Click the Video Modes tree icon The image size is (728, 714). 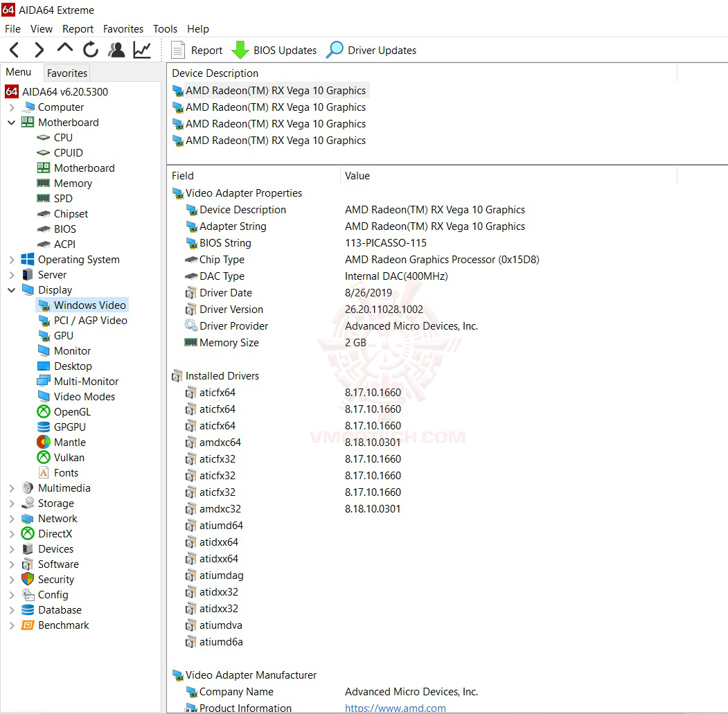(x=44, y=396)
